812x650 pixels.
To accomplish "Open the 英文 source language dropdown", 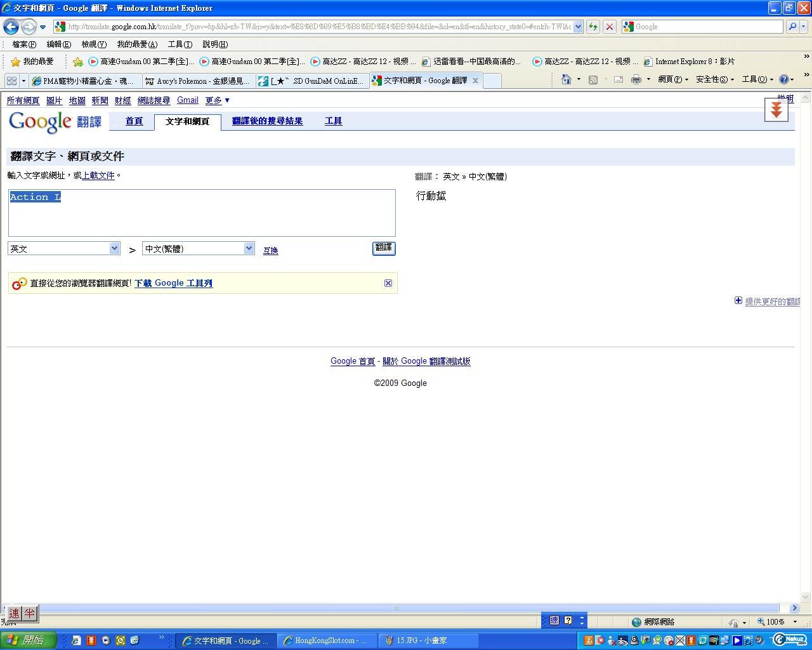I will click(x=63, y=248).
